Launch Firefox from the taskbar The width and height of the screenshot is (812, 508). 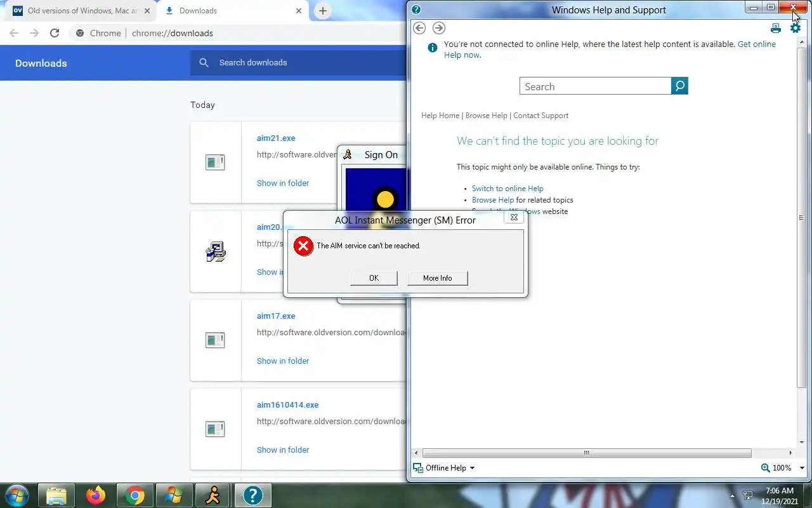coord(96,495)
